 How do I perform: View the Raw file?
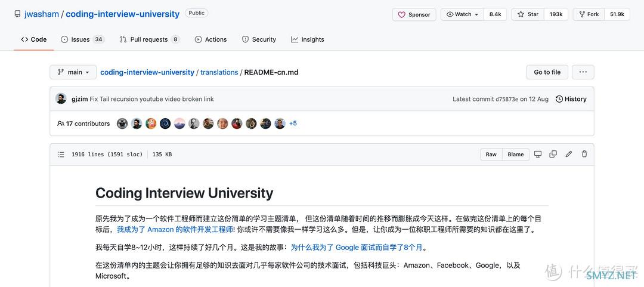(491, 154)
